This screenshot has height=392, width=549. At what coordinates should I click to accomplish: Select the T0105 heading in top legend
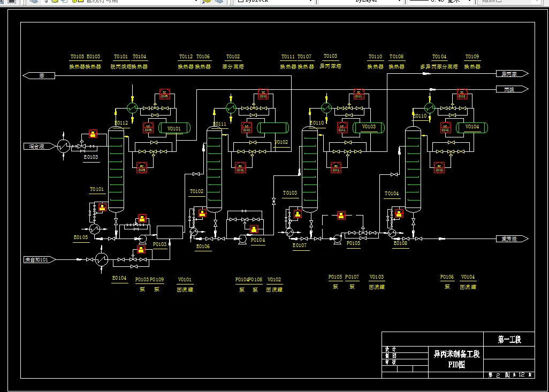[78, 57]
